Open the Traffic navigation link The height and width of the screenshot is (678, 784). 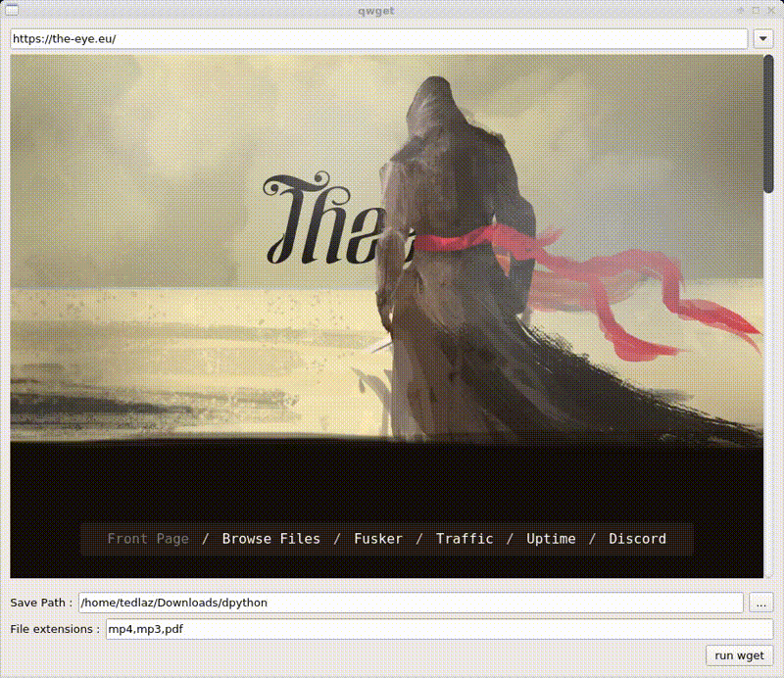(x=465, y=539)
